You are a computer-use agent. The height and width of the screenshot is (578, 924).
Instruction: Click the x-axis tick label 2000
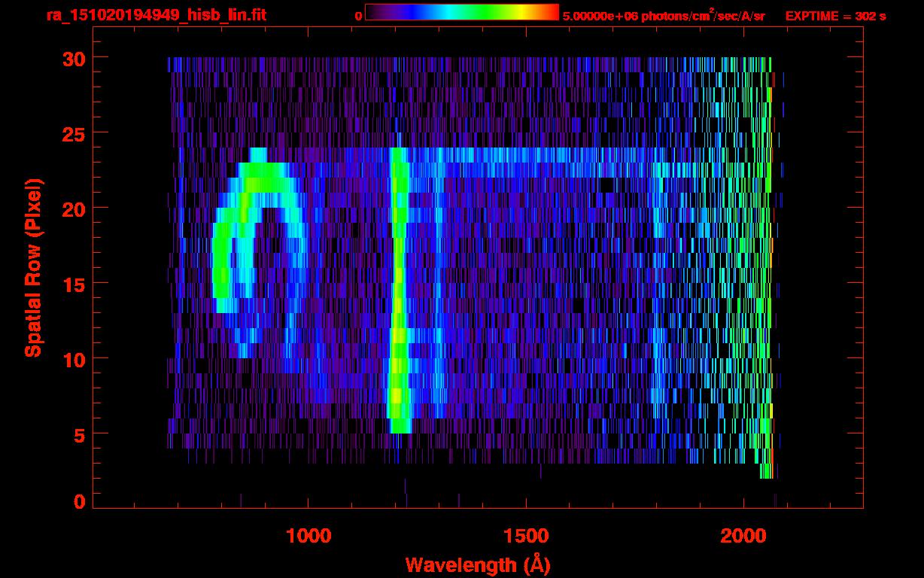[x=743, y=536]
